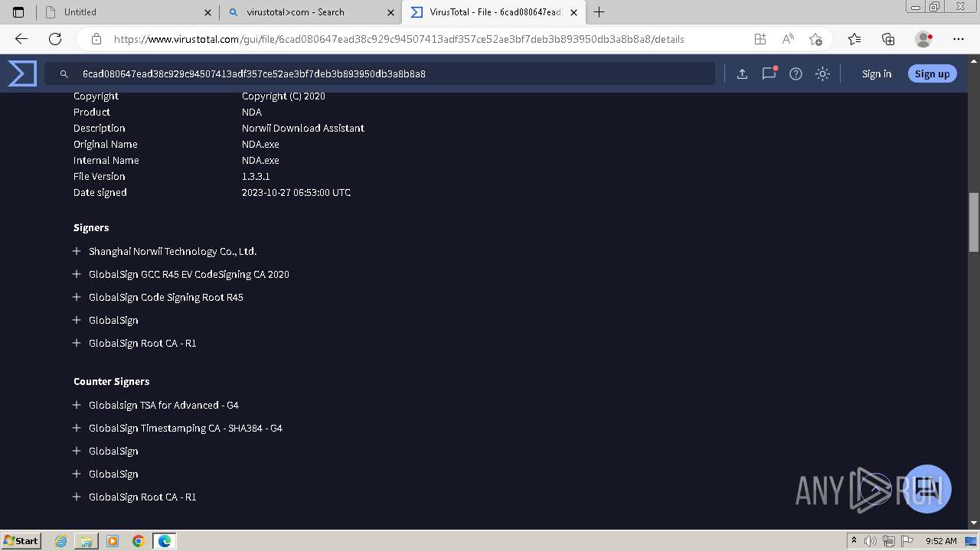Screen dimensions: 980x551
Task: Open the notifications chat icon
Action: coord(769,73)
